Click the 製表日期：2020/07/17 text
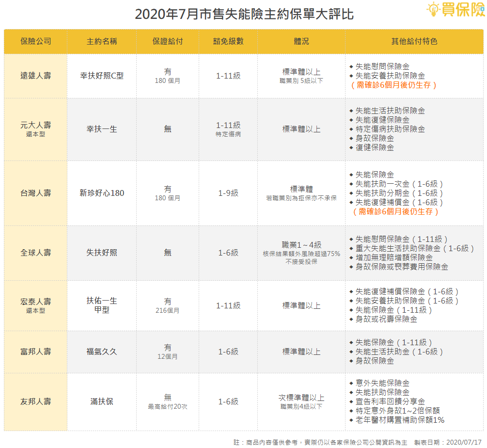Viewport: 487px width, 448px height. tap(448, 442)
